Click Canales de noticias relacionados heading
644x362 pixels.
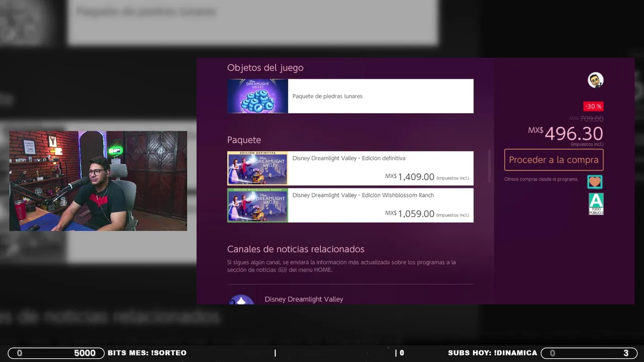click(295, 249)
